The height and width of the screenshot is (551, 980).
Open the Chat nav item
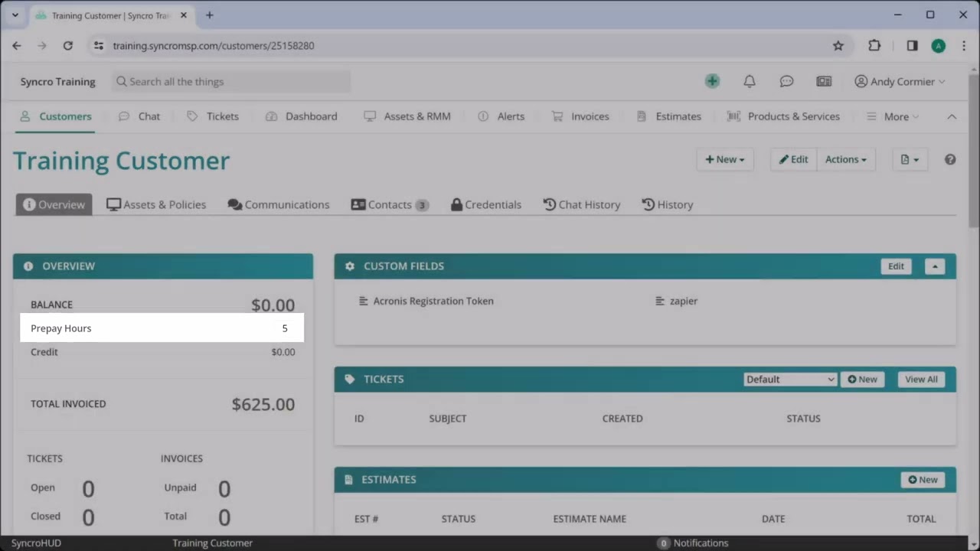[x=139, y=116]
